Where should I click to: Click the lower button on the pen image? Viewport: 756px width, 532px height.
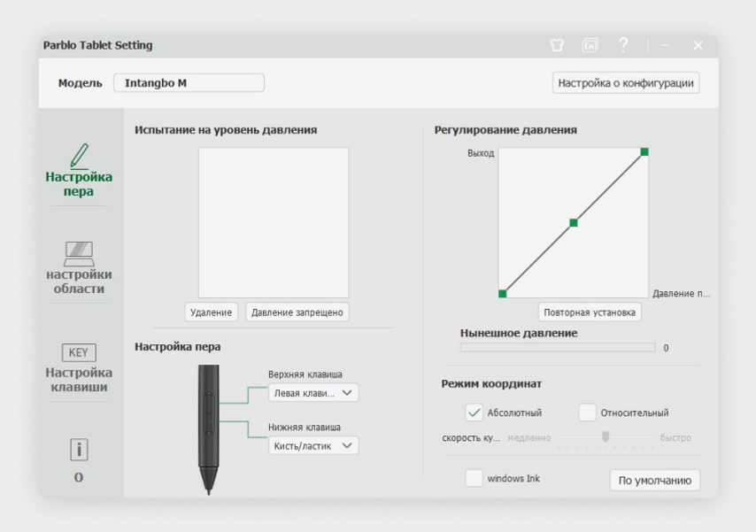209,424
